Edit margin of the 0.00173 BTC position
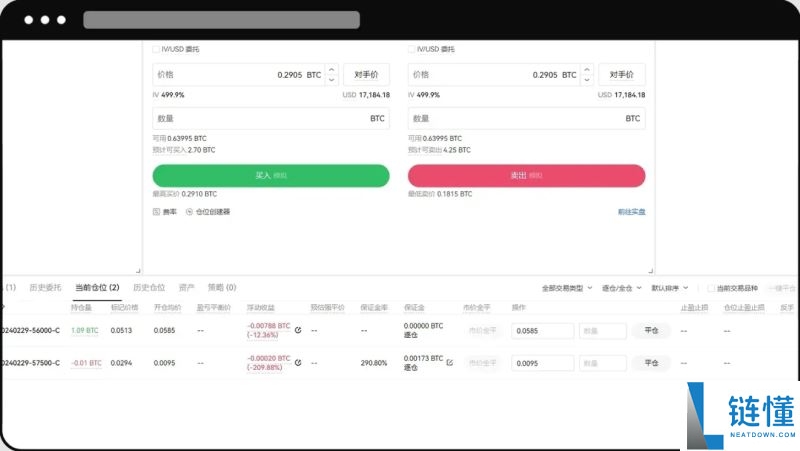This screenshot has width=800, height=451. coord(449,363)
